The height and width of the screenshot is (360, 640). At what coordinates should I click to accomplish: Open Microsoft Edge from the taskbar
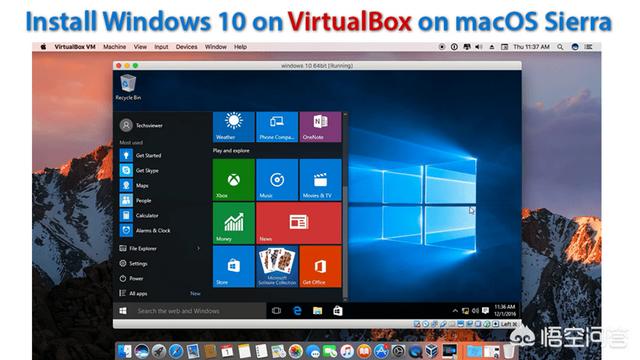pyautogui.click(x=297, y=311)
